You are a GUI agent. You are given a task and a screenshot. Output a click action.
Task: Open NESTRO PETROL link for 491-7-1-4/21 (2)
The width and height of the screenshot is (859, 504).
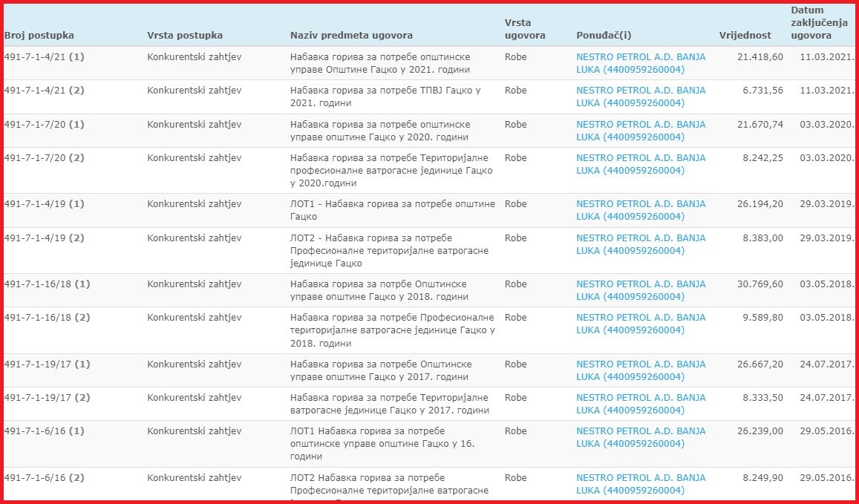pyautogui.click(x=641, y=96)
